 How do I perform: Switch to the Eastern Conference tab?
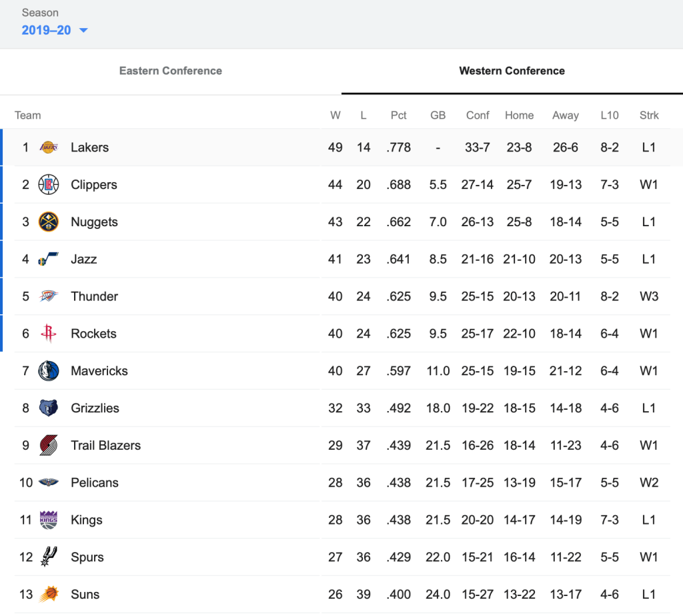tap(171, 71)
